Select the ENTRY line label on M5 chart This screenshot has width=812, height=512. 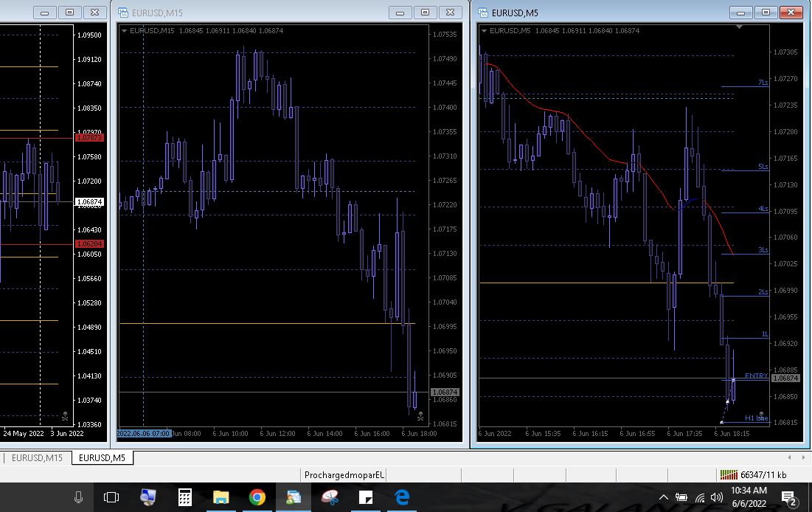756,376
